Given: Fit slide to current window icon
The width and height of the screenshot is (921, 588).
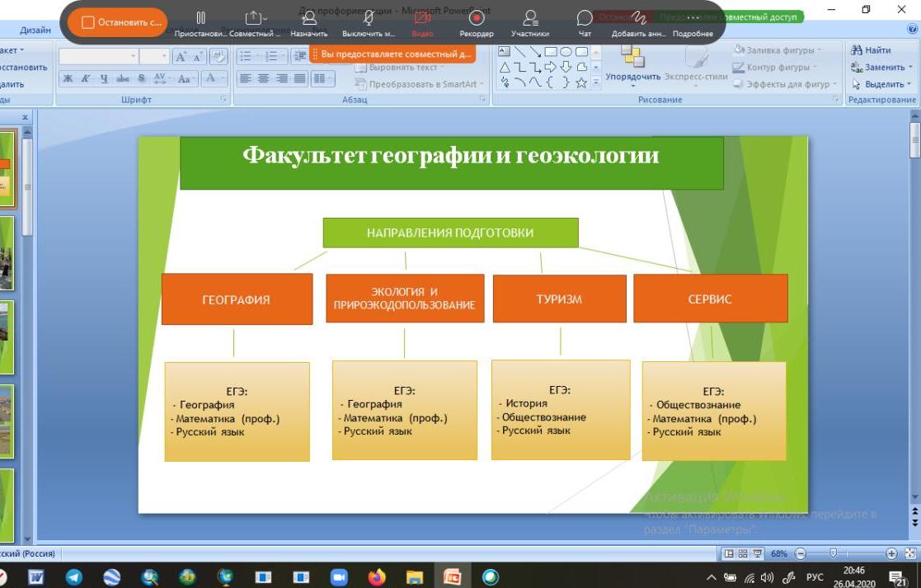Looking at the screenshot, I should [x=910, y=553].
